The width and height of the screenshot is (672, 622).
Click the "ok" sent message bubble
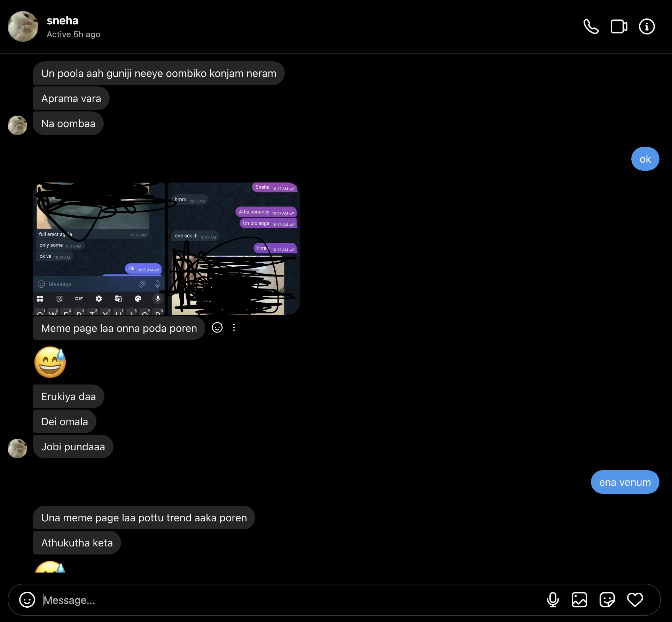[645, 159]
